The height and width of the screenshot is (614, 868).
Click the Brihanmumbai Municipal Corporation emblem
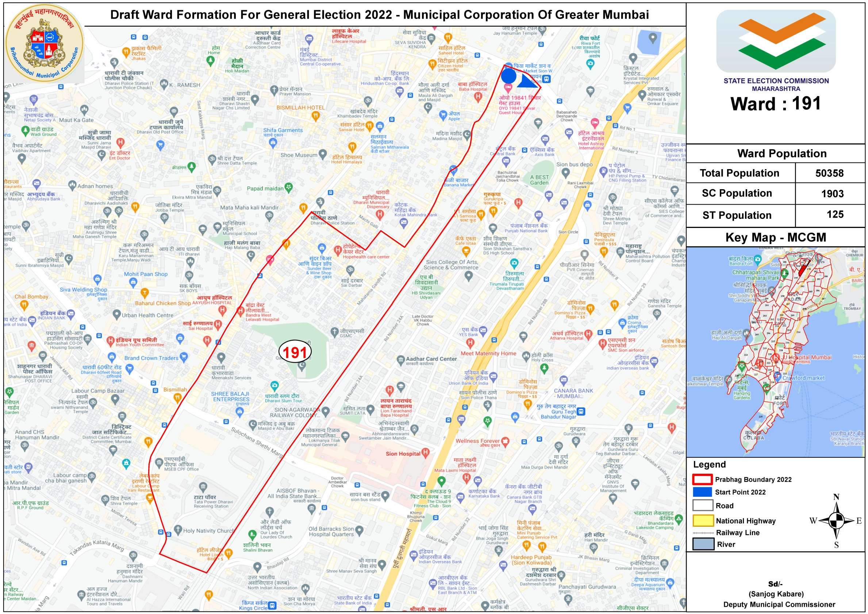point(45,44)
